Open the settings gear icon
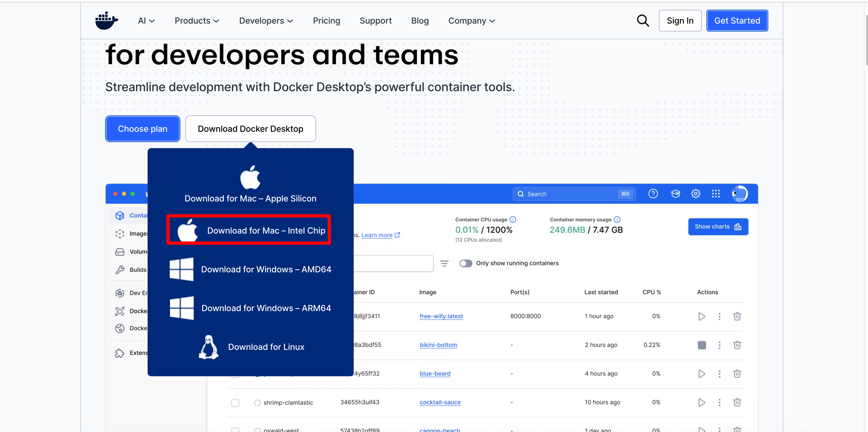The image size is (868, 432). coord(696,194)
